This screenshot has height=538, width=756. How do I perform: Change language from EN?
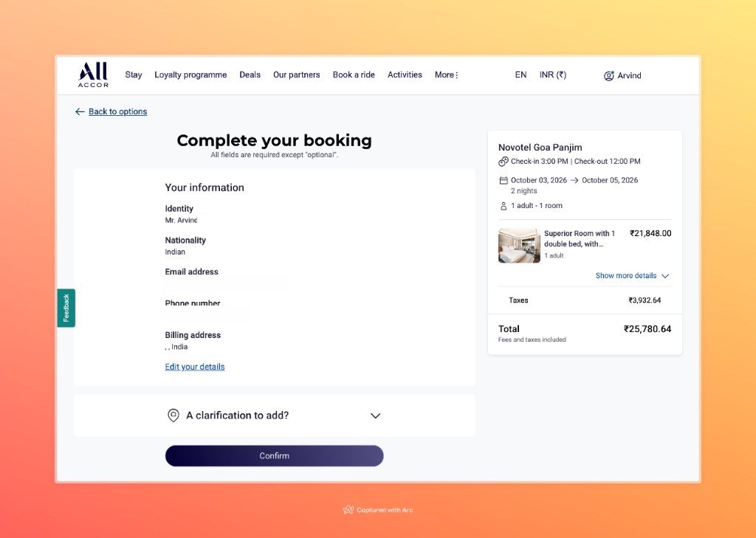[520, 75]
